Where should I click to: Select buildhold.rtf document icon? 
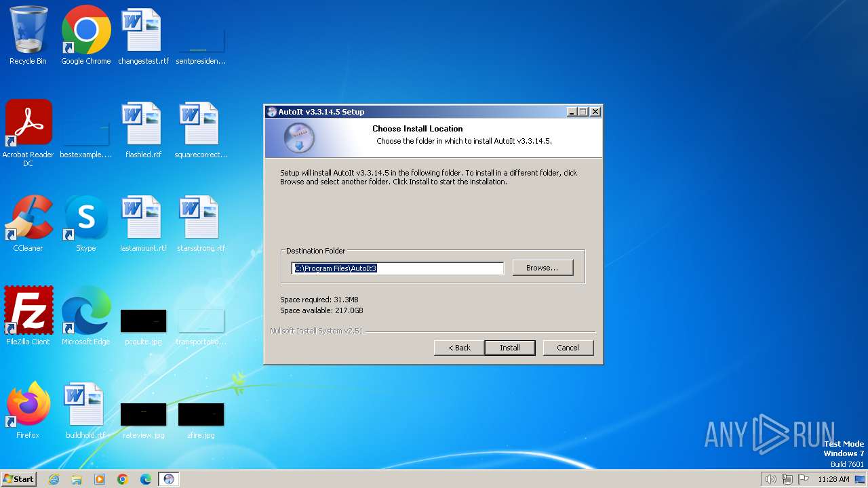[86, 410]
